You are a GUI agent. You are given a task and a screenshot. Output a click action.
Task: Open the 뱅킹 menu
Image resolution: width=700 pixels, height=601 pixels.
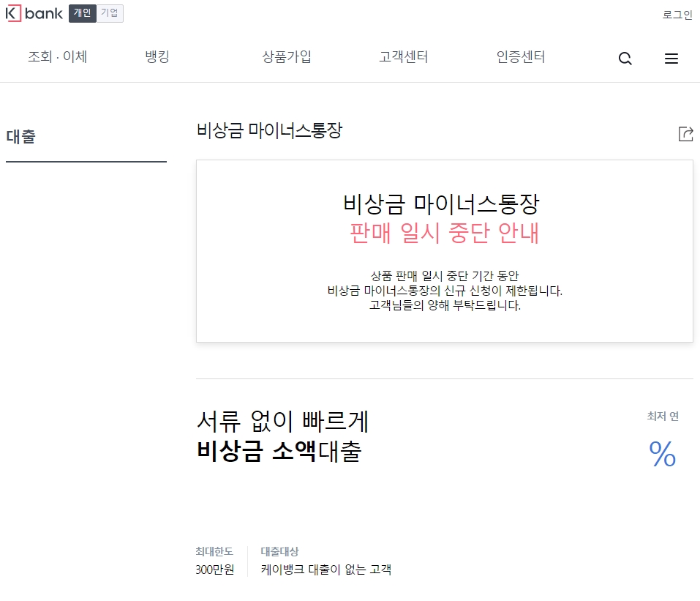[x=157, y=57]
